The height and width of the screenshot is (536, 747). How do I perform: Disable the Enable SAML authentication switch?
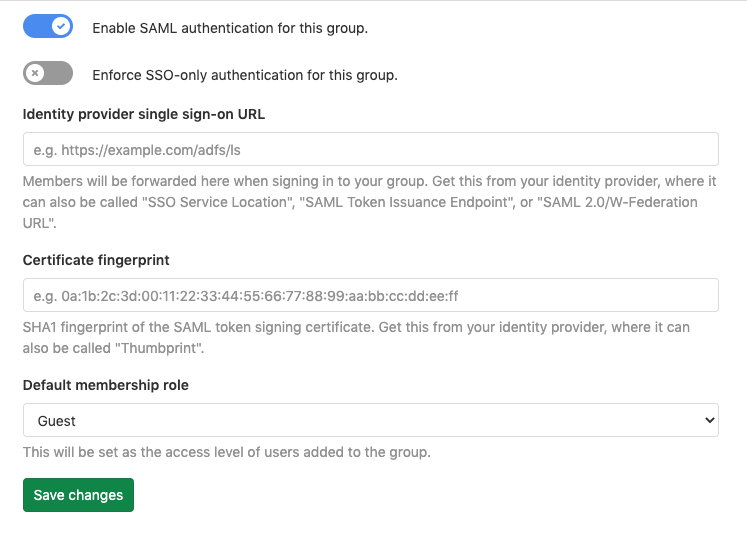pyautogui.click(x=48, y=27)
